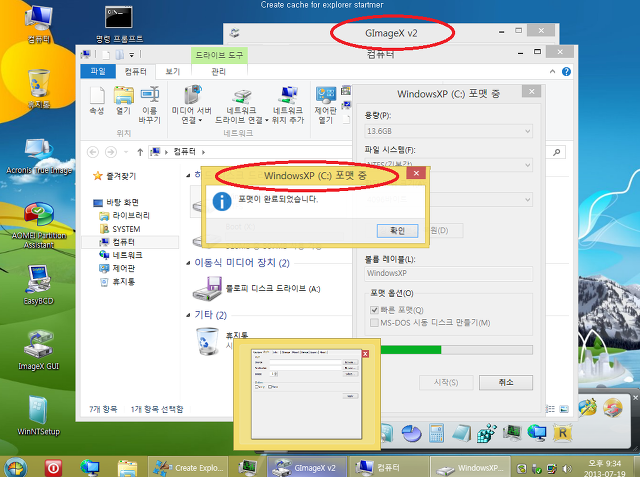Open the 컴퓨터 desktop icon
The image size is (640, 477).
pos(39,24)
